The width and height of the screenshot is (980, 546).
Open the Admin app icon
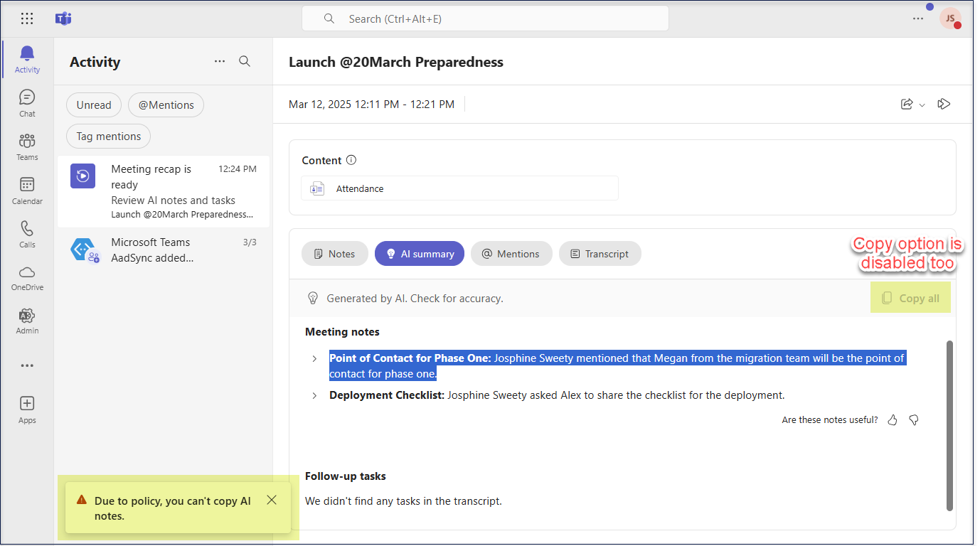pos(27,321)
